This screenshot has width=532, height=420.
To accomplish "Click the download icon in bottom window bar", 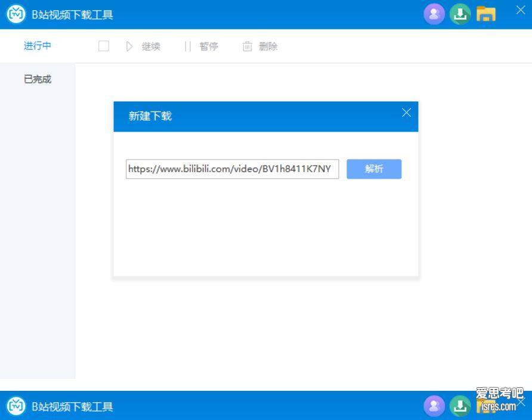I will [x=460, y=406].
